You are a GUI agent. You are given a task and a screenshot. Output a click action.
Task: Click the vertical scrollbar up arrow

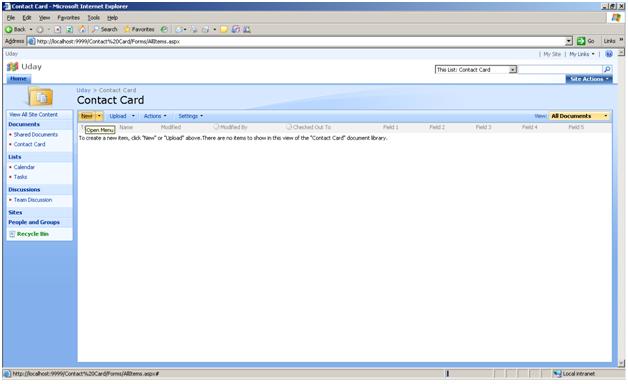pos(621,53)
